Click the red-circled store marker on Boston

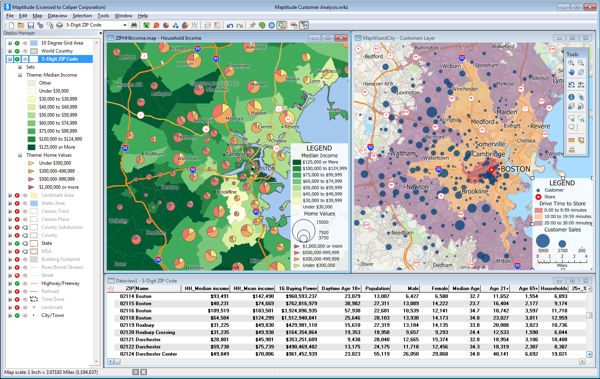(x=492, y=170)
